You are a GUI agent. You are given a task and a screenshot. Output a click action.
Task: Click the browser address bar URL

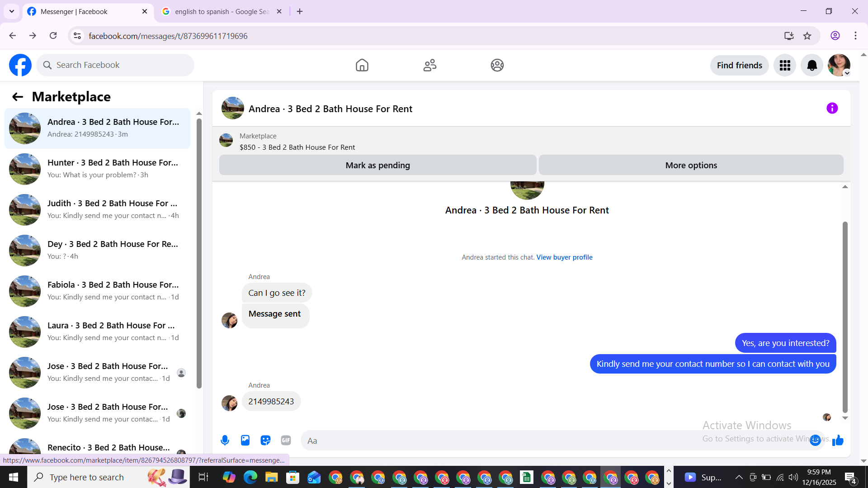[168, 36]
